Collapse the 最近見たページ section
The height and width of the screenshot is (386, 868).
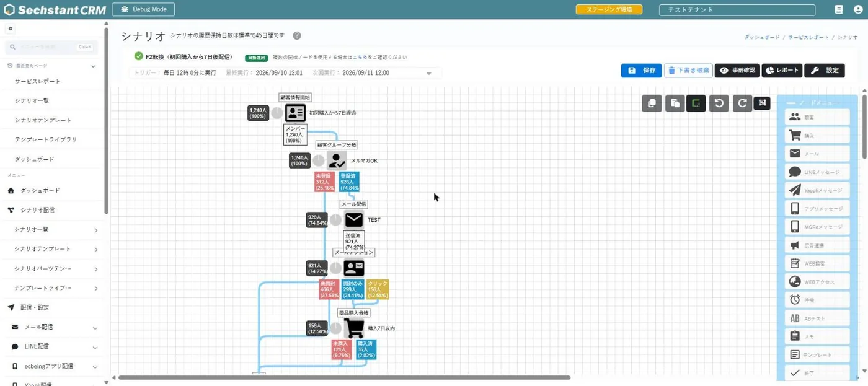click(x=93, y=66)
